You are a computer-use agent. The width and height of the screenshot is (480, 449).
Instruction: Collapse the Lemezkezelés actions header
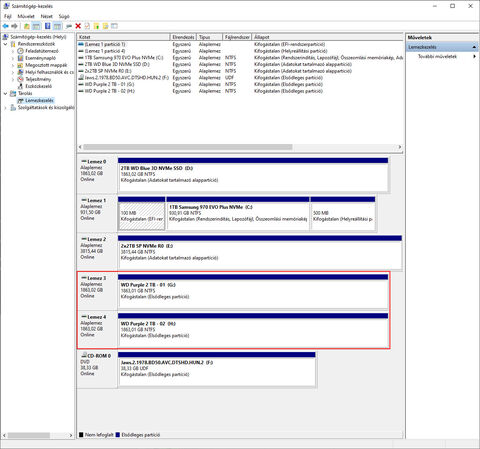(x=474, y=47)
